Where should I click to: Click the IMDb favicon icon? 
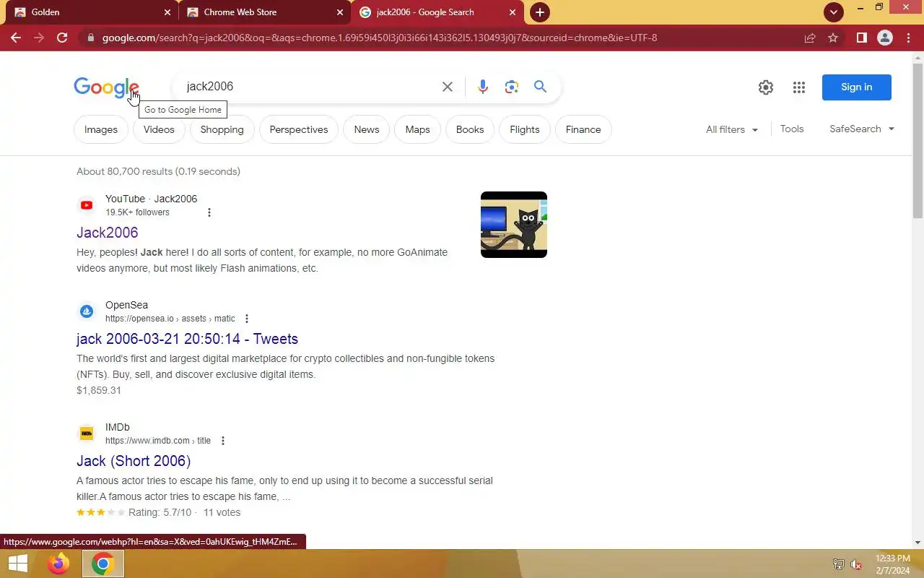tap(87, 433)
